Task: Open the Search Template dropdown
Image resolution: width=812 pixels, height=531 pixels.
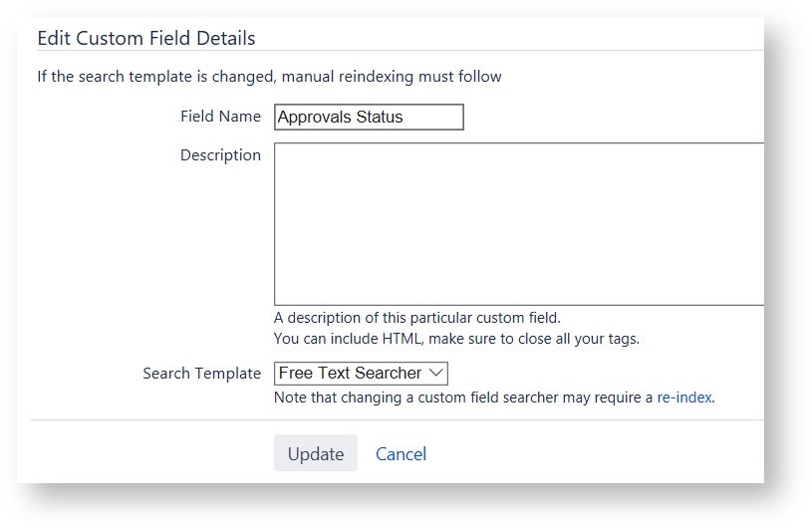Action: click(x=361, y=374)
